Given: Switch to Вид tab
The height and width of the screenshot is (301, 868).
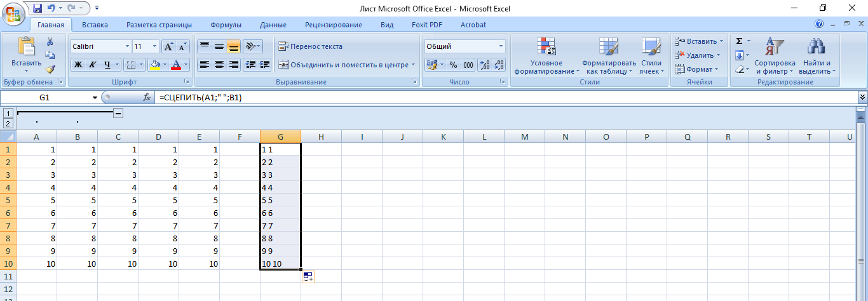Looking at the screenshot, I should click(x=387, y=25).
